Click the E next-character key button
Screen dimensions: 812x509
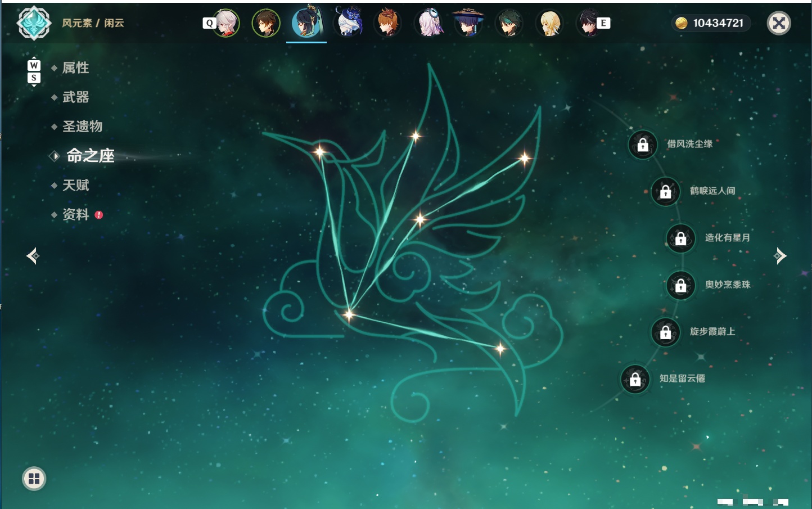(x=603, y=23)
